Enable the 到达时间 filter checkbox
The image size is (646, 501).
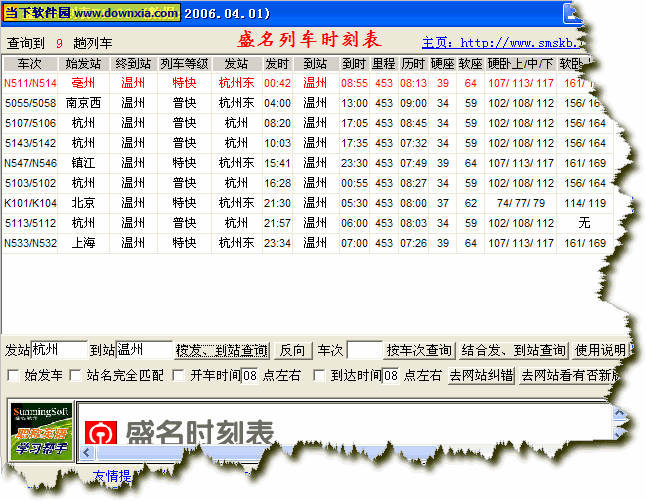[x=319, y=375]
